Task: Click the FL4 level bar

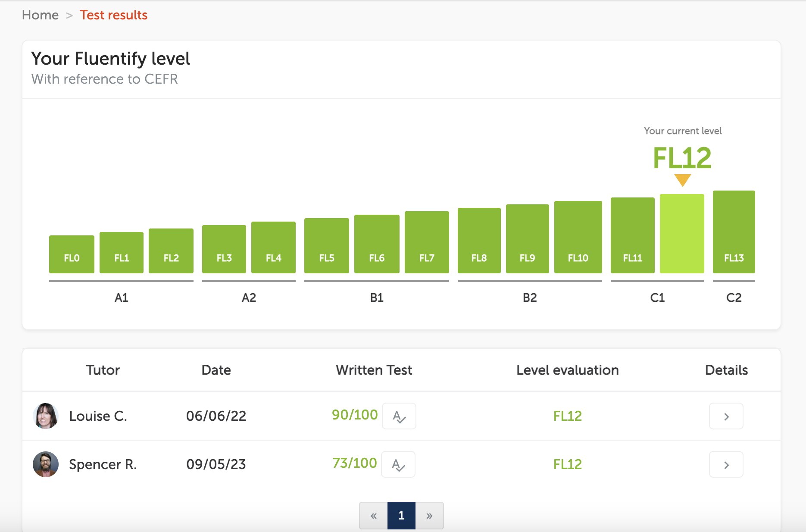Action: [x=273, y=247]
